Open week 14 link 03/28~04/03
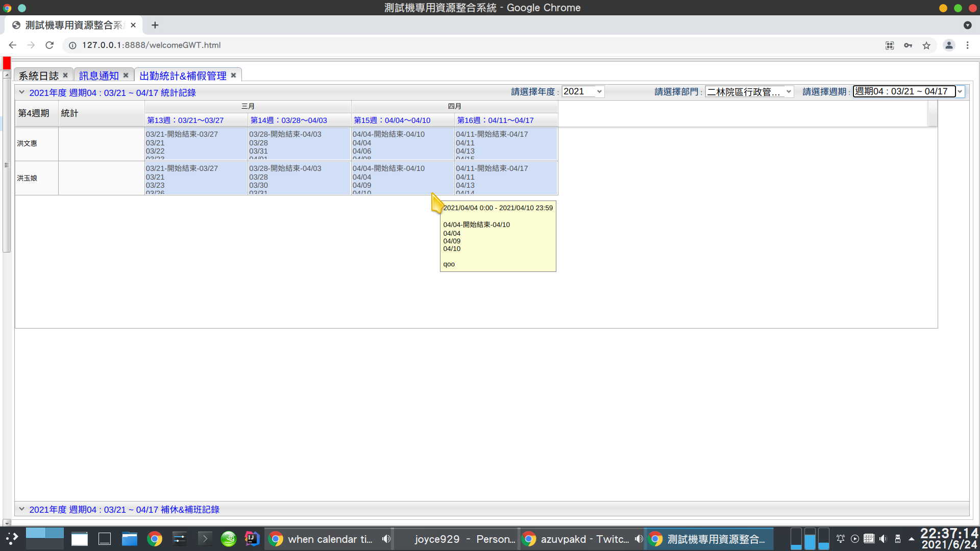Viewport: 980px width, 551px height. pyautogui.click(x=288, y=120)
